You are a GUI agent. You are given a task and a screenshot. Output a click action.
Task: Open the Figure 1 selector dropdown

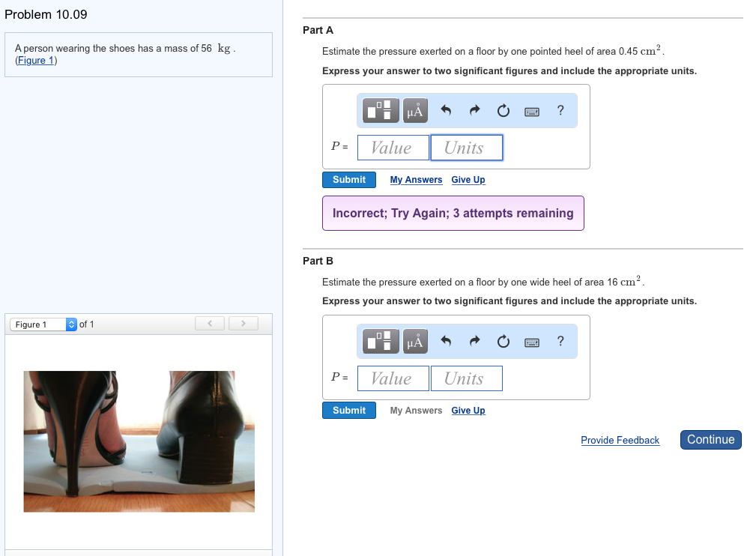(43, 324)
